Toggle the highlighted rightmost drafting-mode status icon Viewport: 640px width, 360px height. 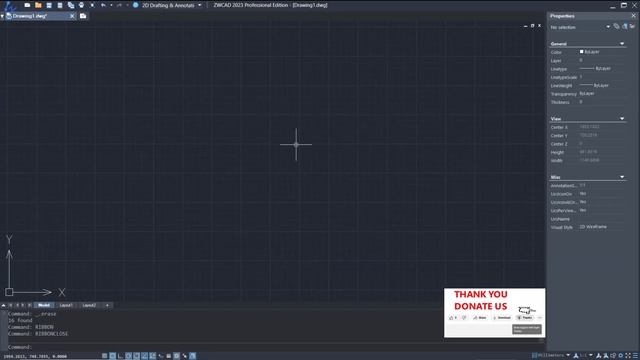[x=193, y=356]
